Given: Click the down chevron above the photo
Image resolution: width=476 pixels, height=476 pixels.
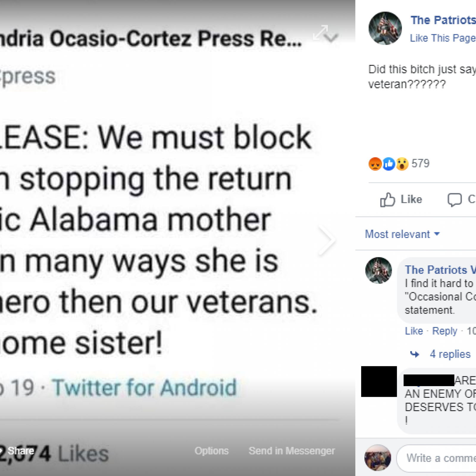Looking at the screenshot, I should (x=331, y=38).
